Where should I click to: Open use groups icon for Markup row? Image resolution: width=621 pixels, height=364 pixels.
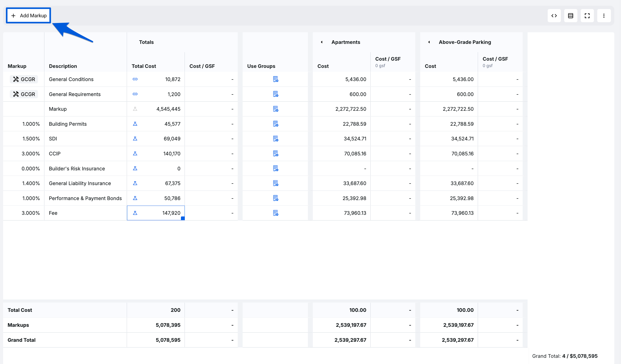point(275,109)
